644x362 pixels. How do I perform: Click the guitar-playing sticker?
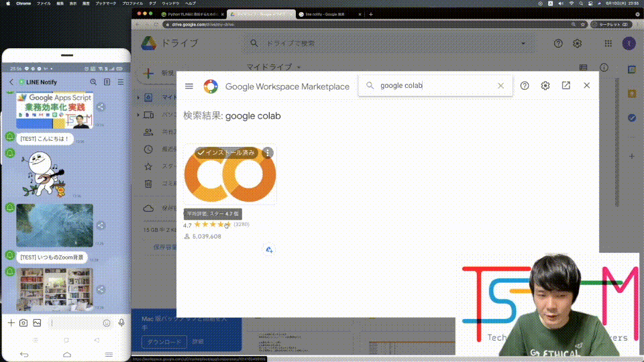(x=44, y=174)
